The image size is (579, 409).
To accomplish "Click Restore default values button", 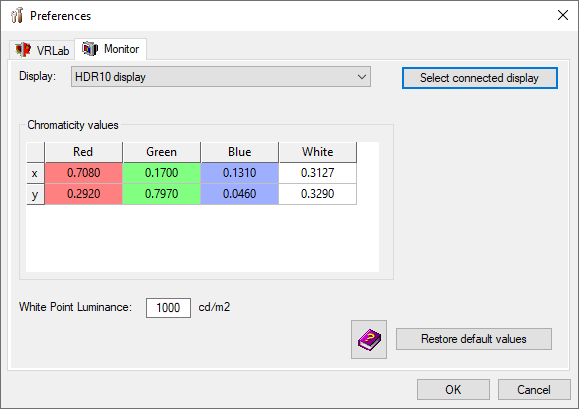I will coord(474,339).
